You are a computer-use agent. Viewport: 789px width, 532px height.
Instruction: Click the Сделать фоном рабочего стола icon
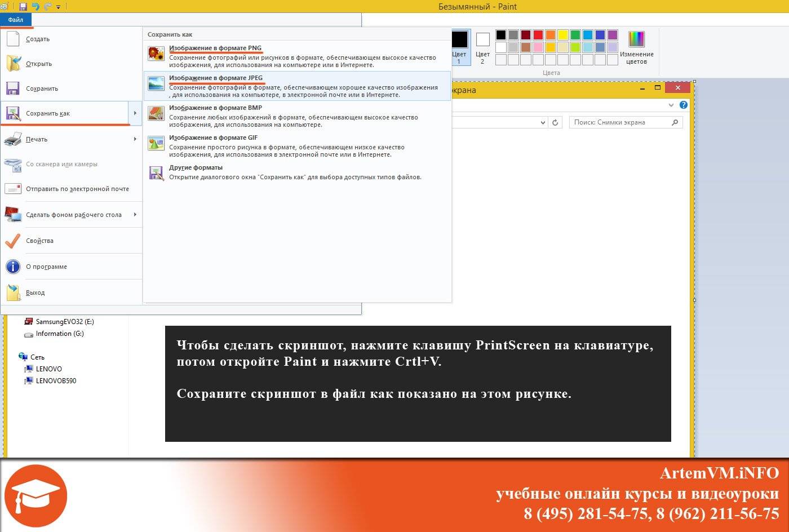click(x=13, y=215)
